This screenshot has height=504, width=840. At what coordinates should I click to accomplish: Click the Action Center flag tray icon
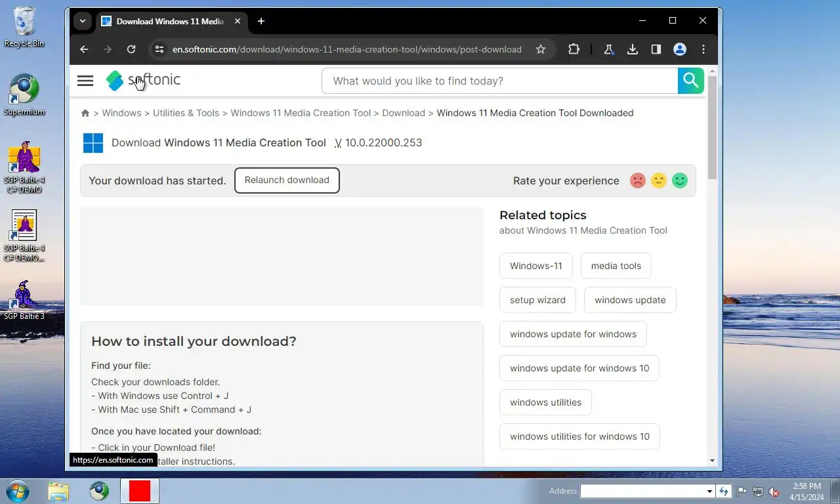click(742, 492)
